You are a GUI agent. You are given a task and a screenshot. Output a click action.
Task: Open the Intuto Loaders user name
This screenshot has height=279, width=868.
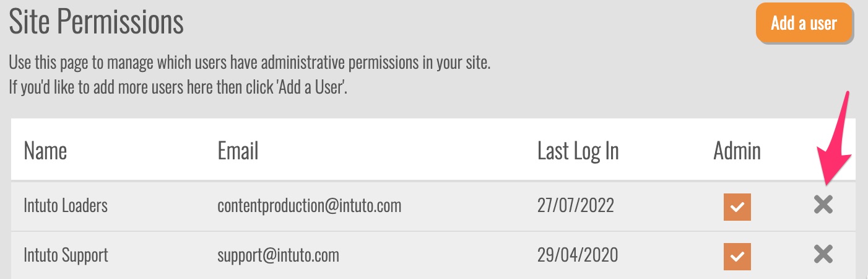(66, 206)
